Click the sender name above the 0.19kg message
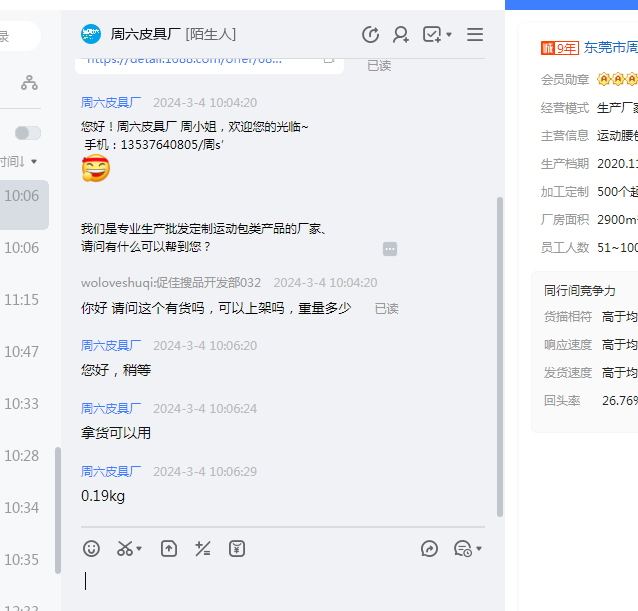This screenshot has width=638, height=611. (x=111, y=471)
